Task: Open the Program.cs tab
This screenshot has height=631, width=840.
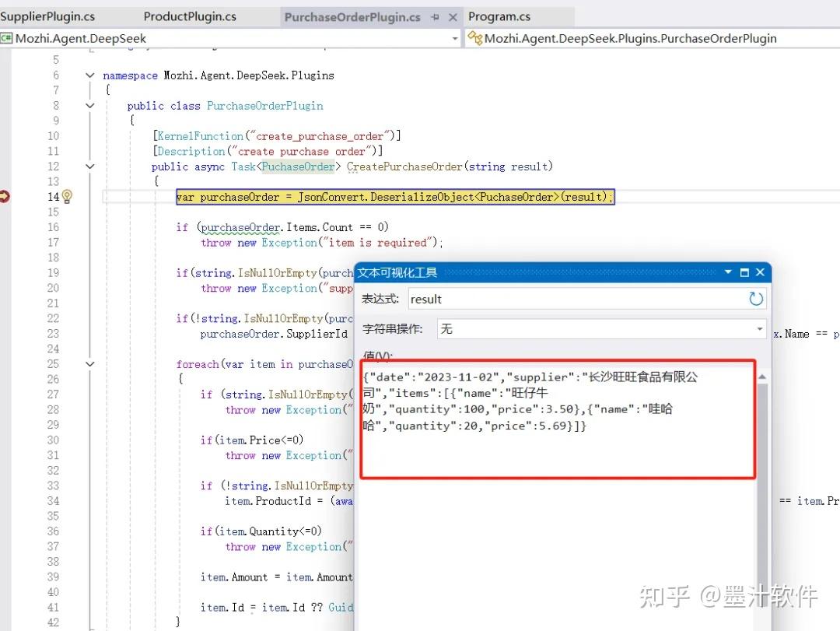Action: 499,16
